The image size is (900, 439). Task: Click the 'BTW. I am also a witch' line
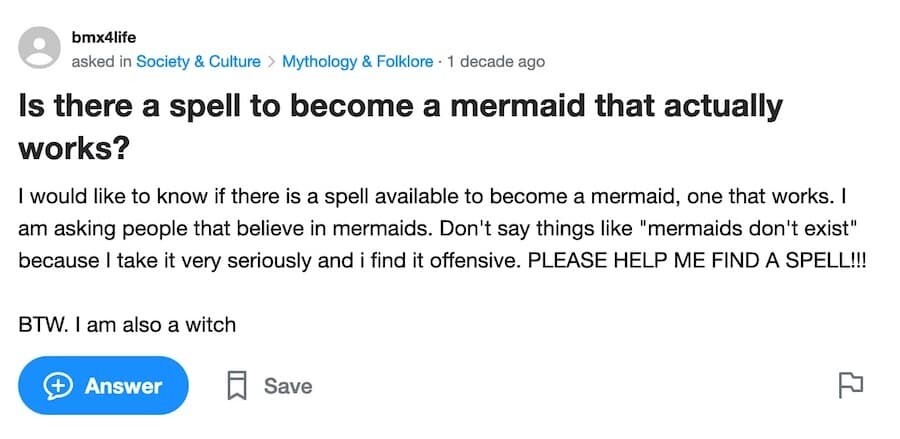(x=127, y=325)
